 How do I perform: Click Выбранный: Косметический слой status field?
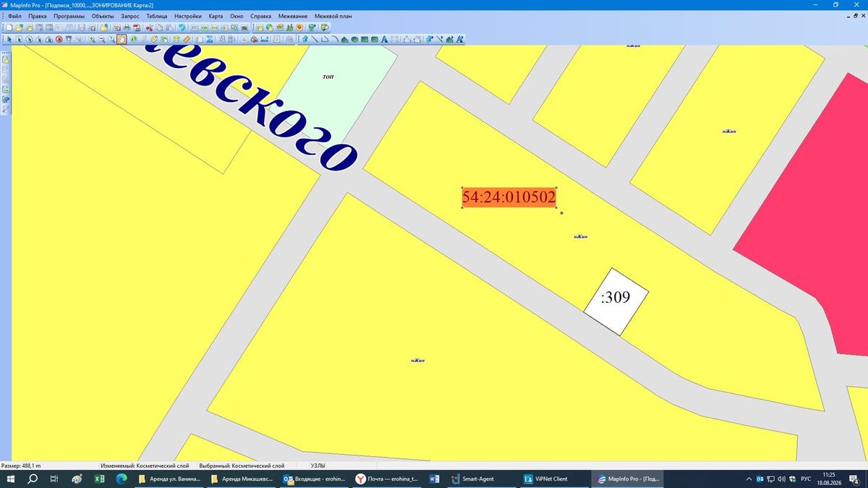[242, 466]
